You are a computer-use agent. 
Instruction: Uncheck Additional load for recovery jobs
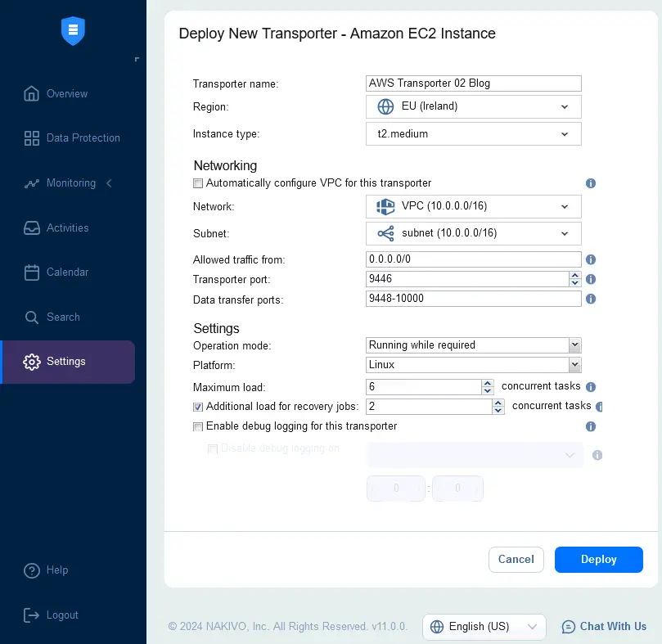[x=197, y=407]
